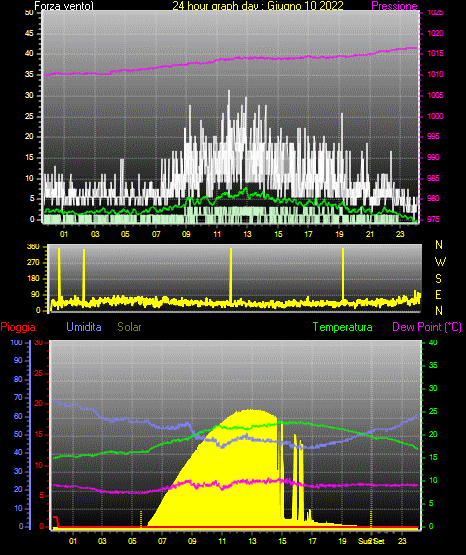Click the "W" compass direction label
This screenshot has height=555, width=466.
click(440, 262)
